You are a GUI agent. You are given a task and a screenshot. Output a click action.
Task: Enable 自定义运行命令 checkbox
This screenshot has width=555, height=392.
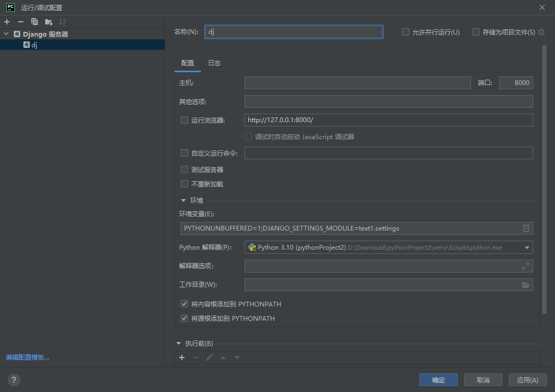(184, 153)
